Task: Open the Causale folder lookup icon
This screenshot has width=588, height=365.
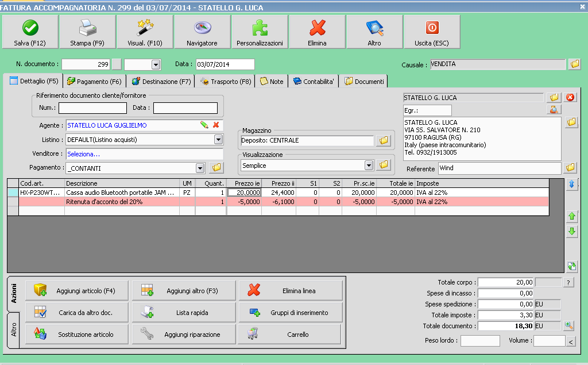Action: (574, 64)
